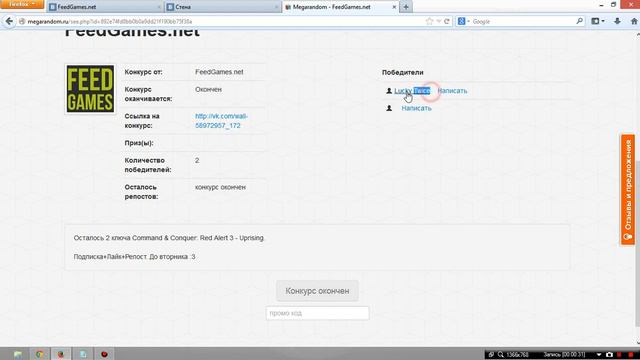Click the search magnifier icon
Image resolution: width=640 pixels, height=360 pixels.
pyautogui.click(x=580, y=21)
